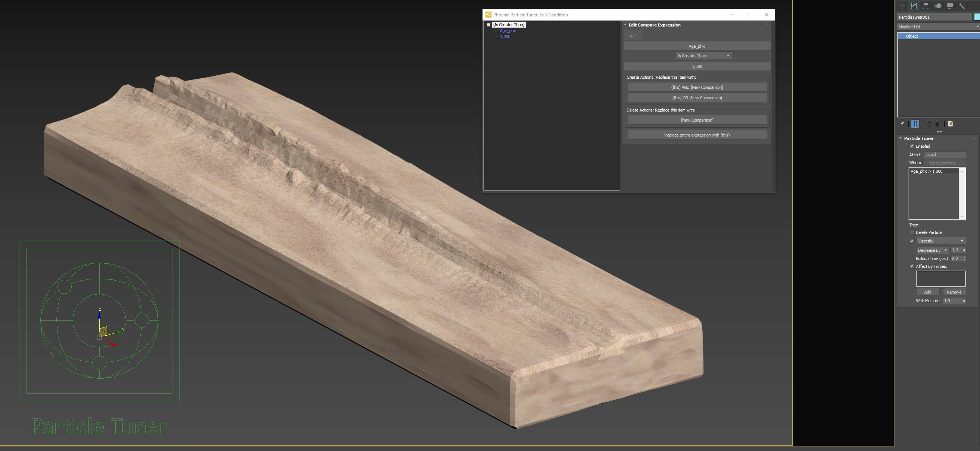This screenshot has height=451, width=980.
Task: Select {Is Greater Than} tree node
Action: coord(509,25)
